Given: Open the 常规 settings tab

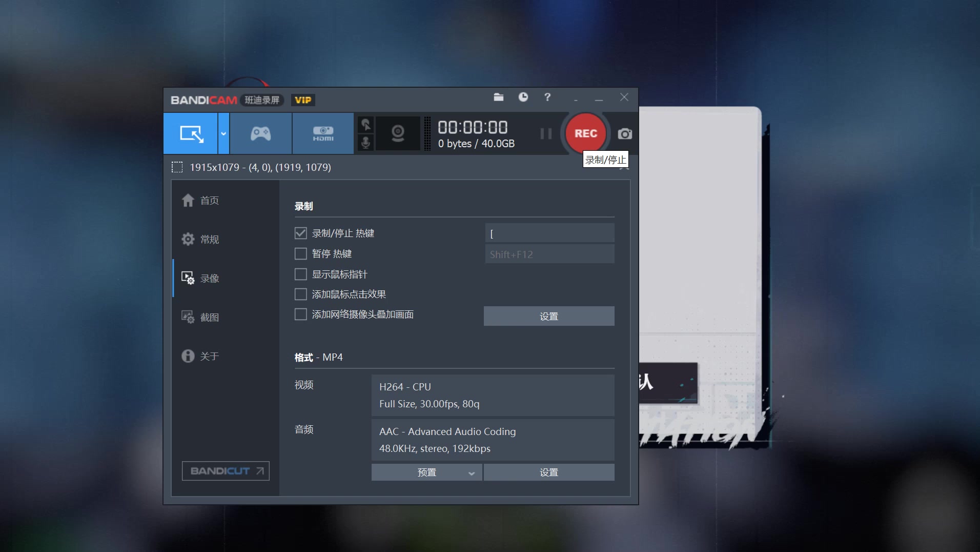Looking at the screenshot, I should (x=209, y=240).
